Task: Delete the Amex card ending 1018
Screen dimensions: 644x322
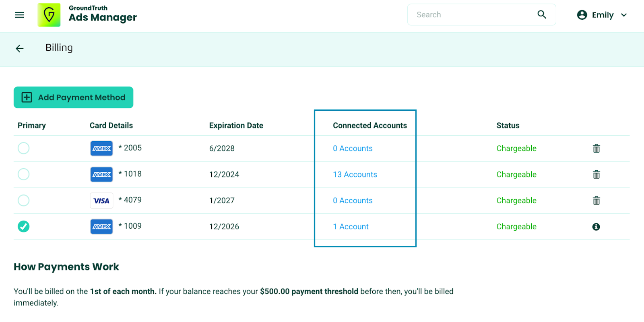Action: pos(596,175)
